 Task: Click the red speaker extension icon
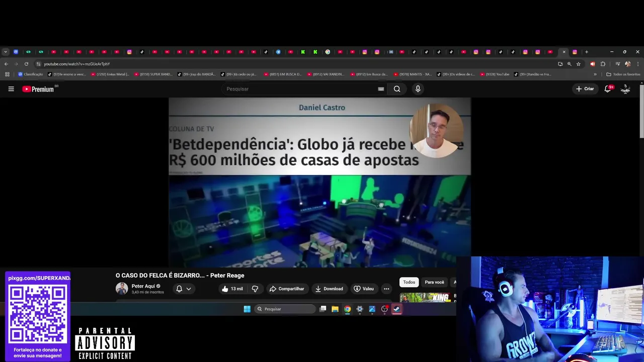tap(592, 64)
